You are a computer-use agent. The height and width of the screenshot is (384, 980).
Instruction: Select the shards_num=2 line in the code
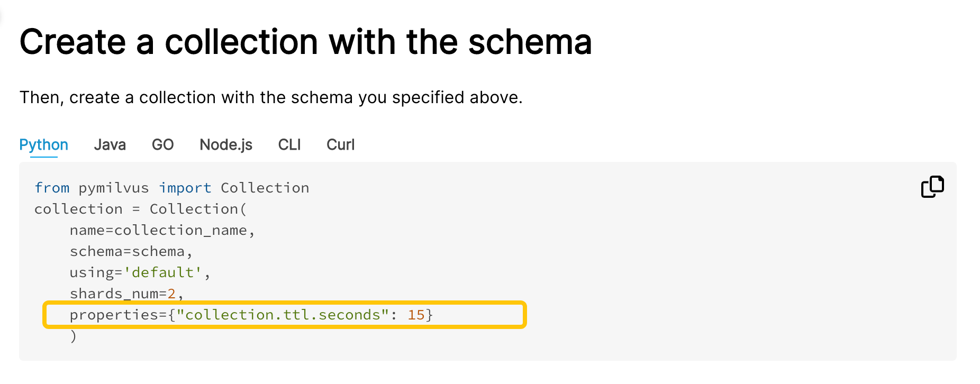[x=126, y=293]
